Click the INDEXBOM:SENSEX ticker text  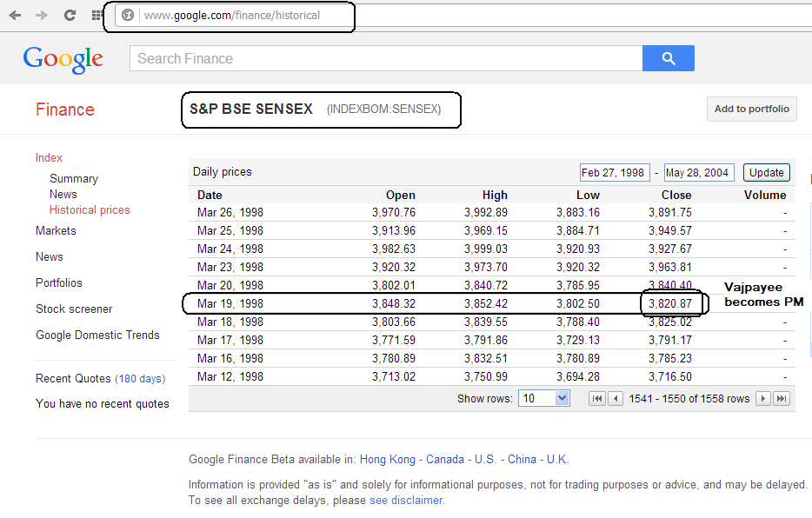(x=383, y=110)
